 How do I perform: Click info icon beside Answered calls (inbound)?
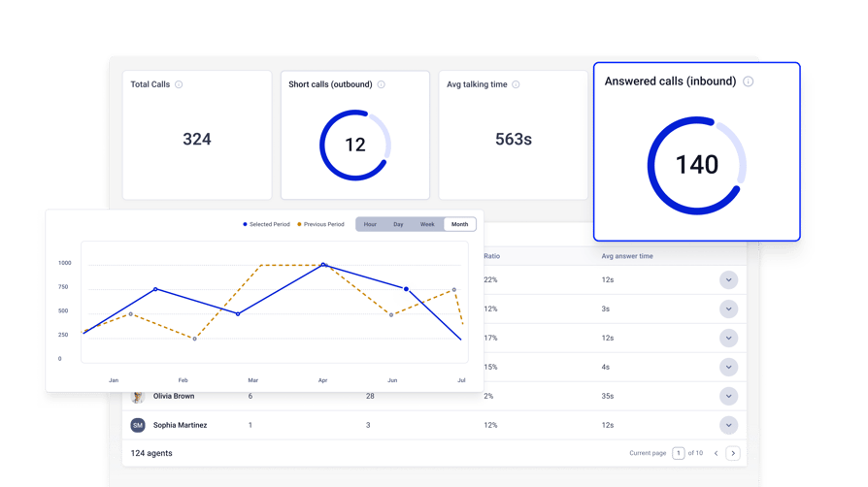click(748, 81)
